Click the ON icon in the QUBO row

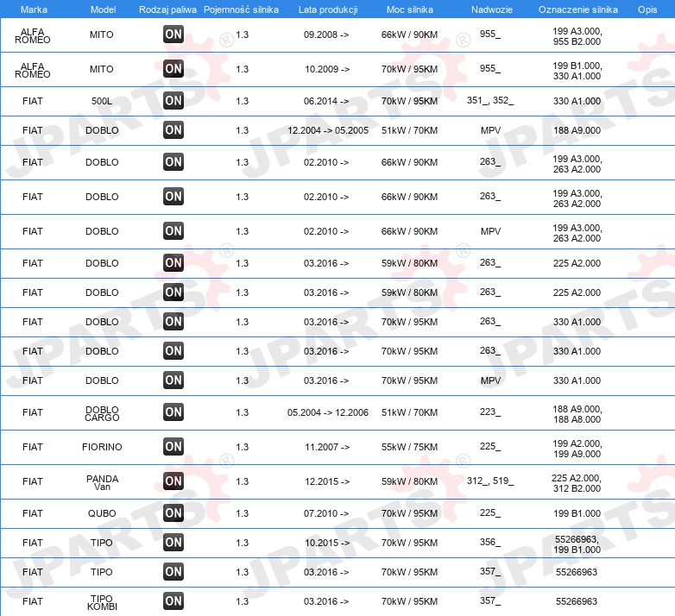pos(173,512)
